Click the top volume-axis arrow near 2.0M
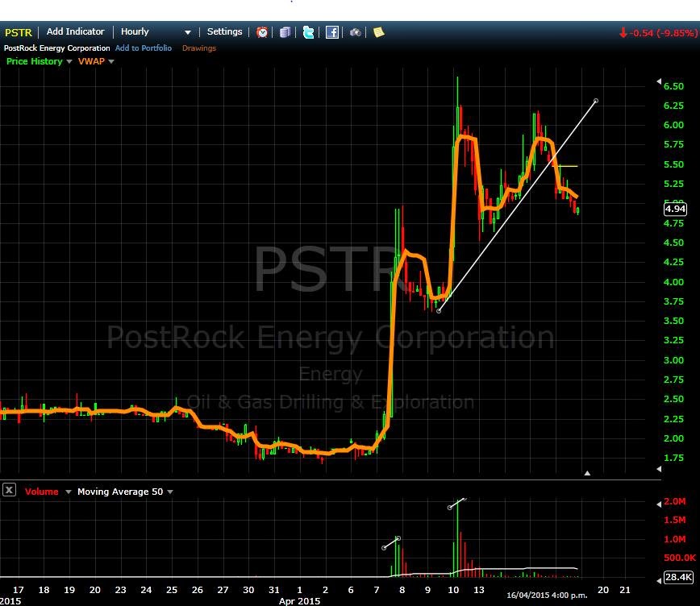Viewport: 700px width, 606px height. [x=659, y=504]
